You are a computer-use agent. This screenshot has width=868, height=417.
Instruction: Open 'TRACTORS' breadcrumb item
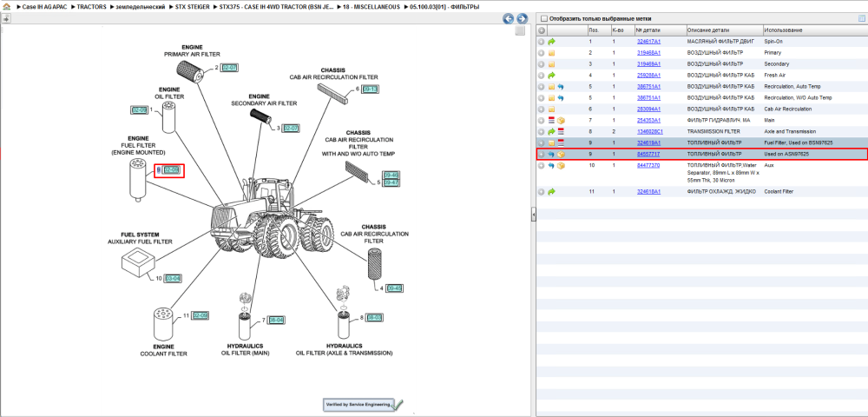pyautogui.click(x=91, y=7)
